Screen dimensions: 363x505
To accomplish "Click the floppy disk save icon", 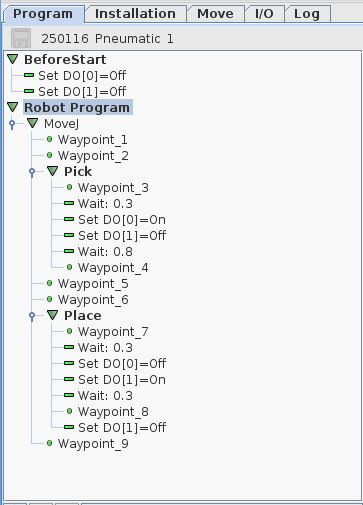I will 21,38.
